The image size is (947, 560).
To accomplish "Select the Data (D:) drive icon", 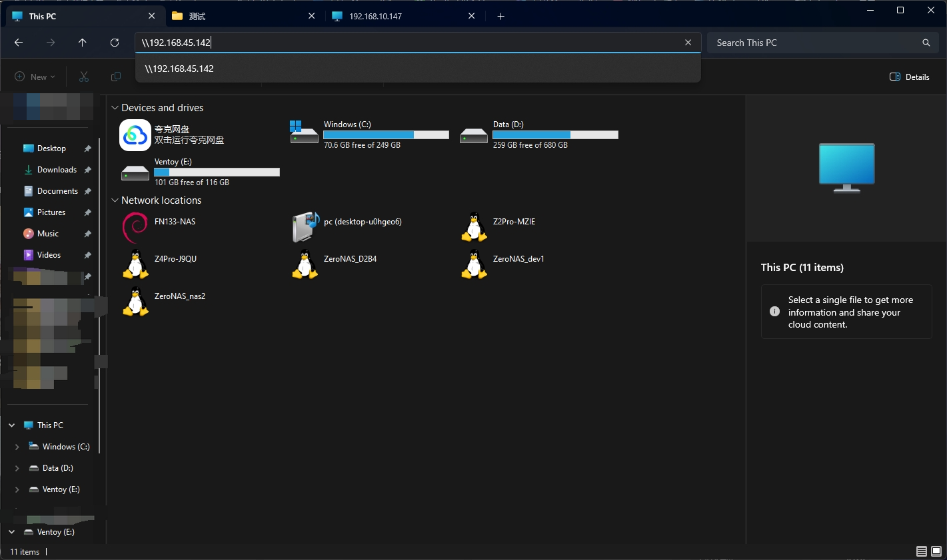I will click(474, 135).
